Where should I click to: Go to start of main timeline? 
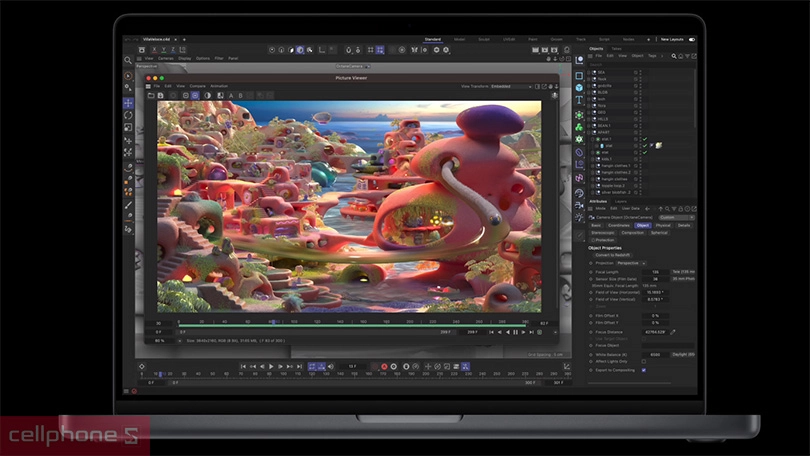pos(243,367)
